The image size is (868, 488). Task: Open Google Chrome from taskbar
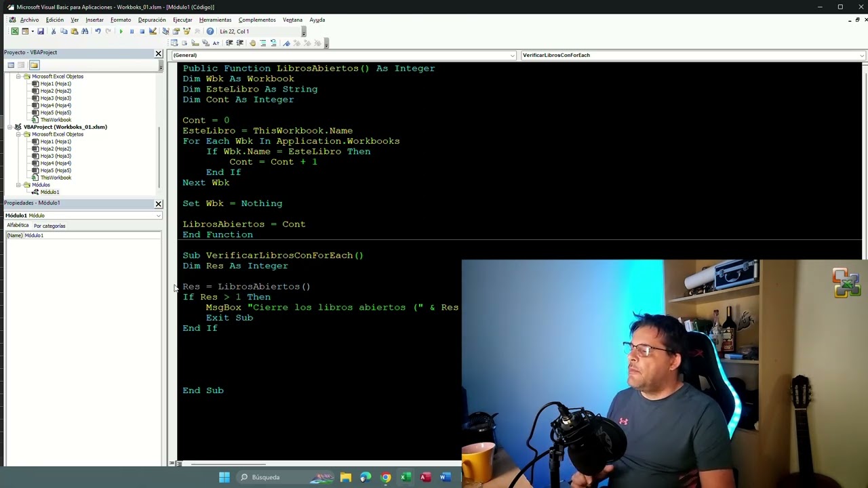tap(386, 477)
